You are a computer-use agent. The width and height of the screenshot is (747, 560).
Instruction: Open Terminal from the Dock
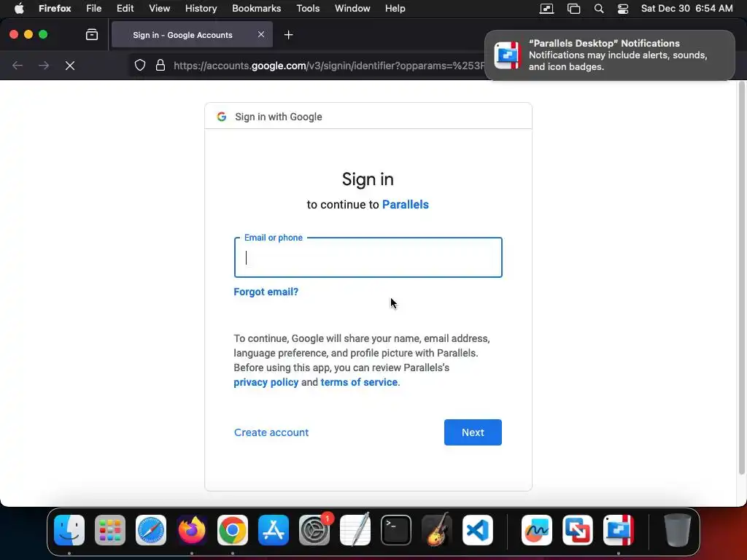point(396,530)
